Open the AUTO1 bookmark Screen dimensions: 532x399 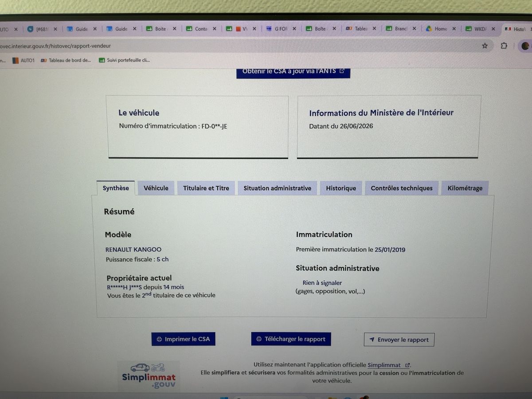(23, 60)
